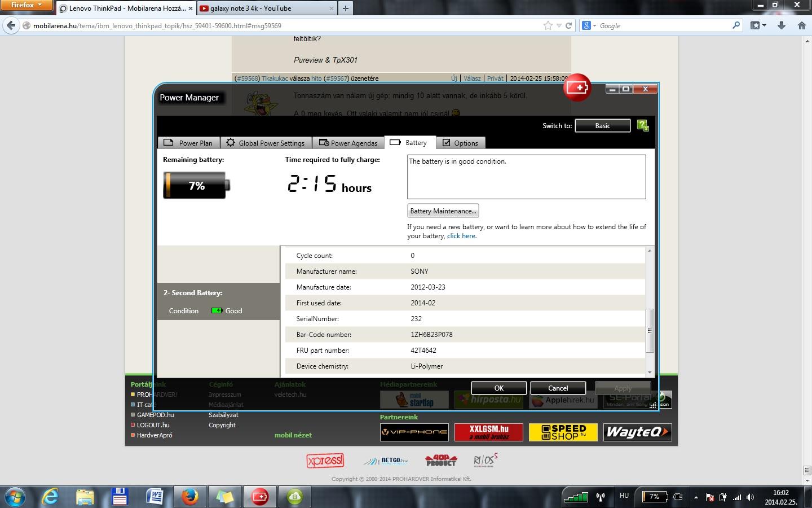Select the Second Battery entry
The width and height of the screenshot is (812, 508).
[218, 301]
